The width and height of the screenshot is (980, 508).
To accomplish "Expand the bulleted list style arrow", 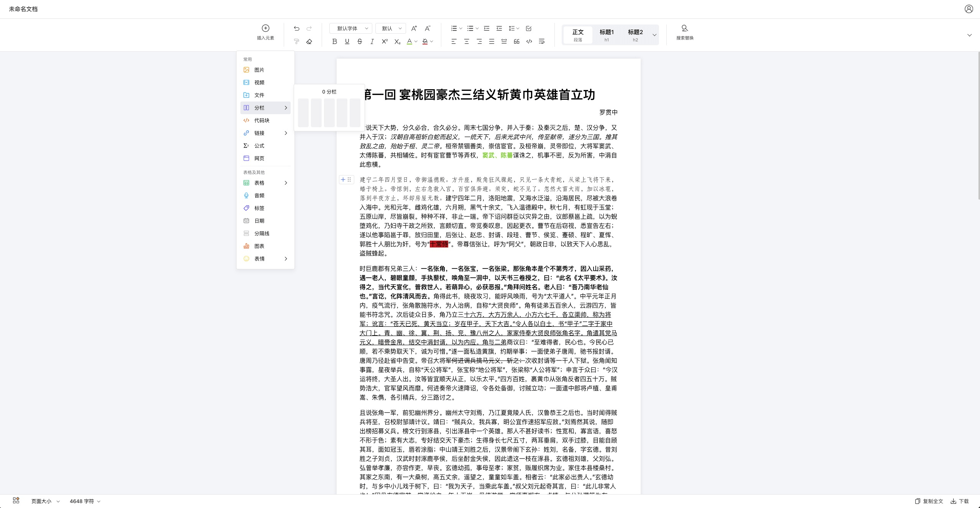I will coord(477,29).
